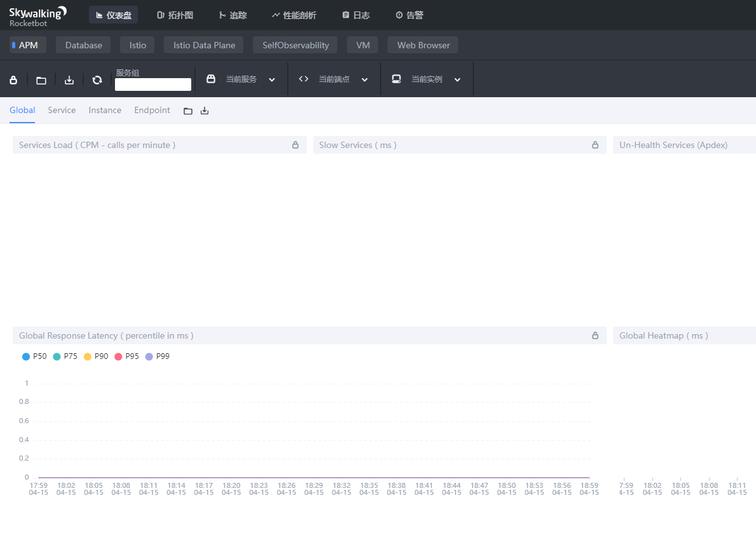Image resolution: width=756 pixels, height=533 pixels.
Task: Click the service icon beside 当前服务 selector
Action: tap(210, 79)
